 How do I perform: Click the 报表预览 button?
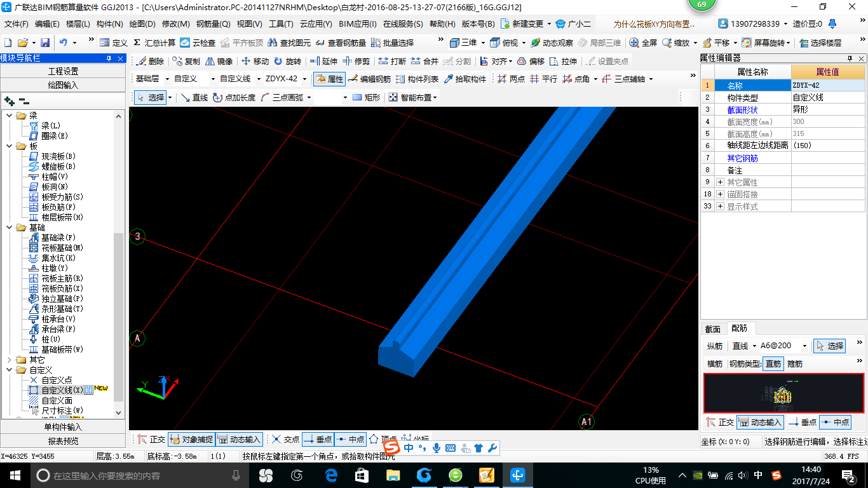63,441
